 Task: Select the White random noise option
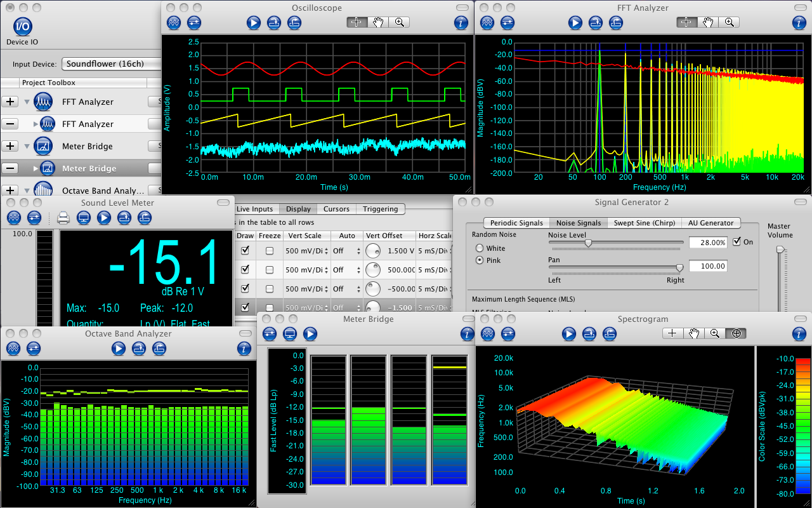(x=480, y=248)
